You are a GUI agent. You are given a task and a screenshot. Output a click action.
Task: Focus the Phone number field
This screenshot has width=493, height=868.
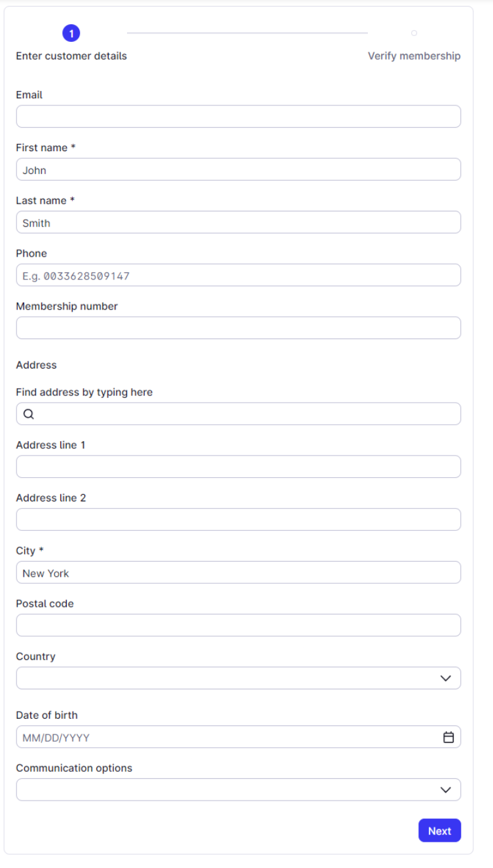coord(238,275)
